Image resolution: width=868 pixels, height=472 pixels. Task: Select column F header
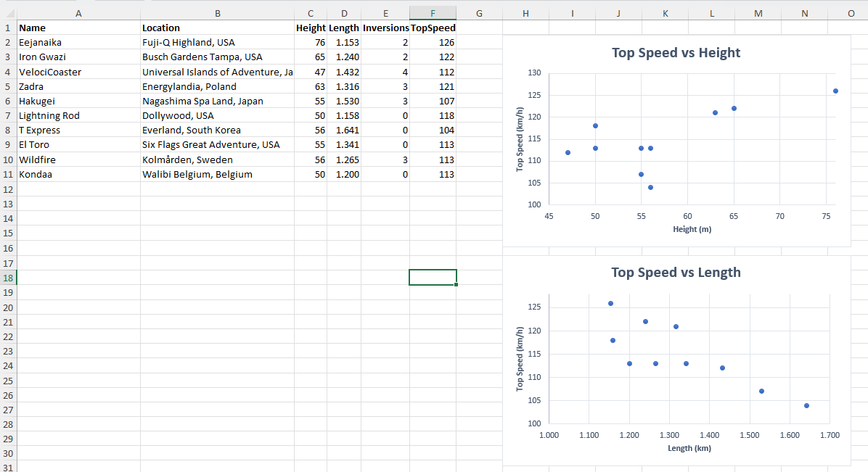[433, 12]
